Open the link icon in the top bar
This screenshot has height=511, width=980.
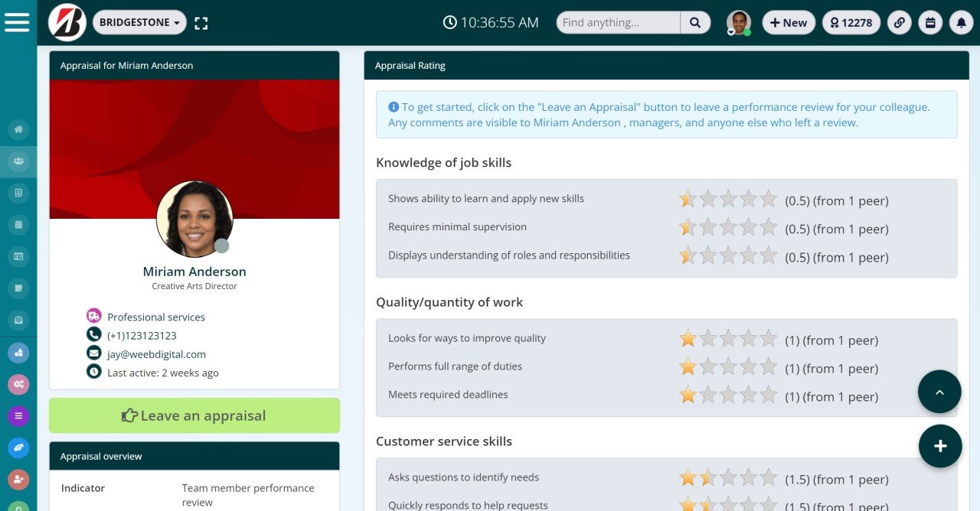coord(899,22)
